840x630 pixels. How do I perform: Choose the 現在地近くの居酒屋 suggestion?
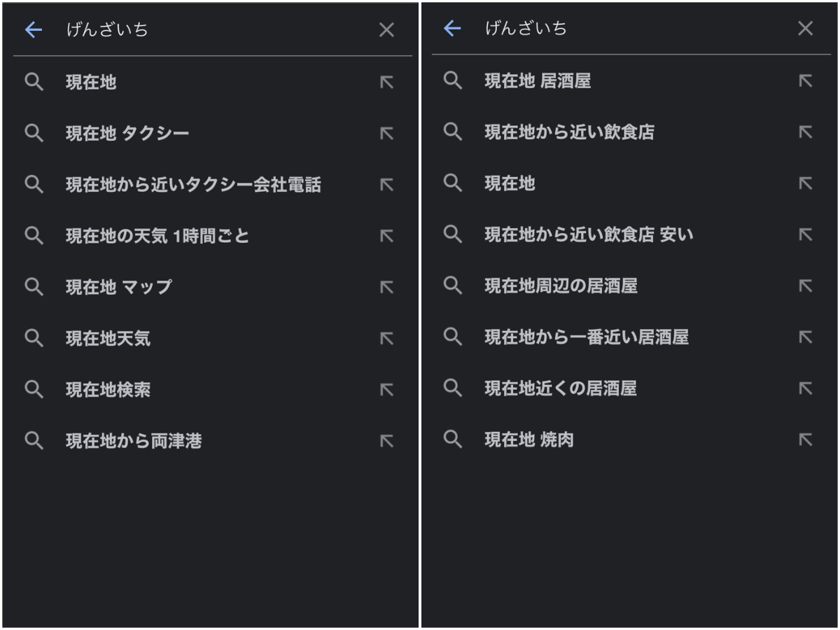[x=561, y=388]
